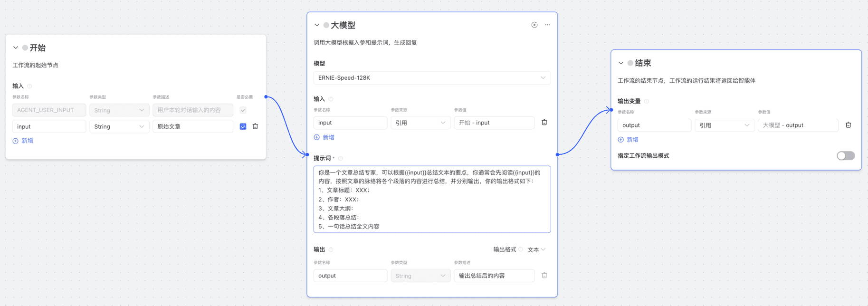The image size is (868, 306).
Task: Run the 大模型 node with play icon
Action: 534,25
